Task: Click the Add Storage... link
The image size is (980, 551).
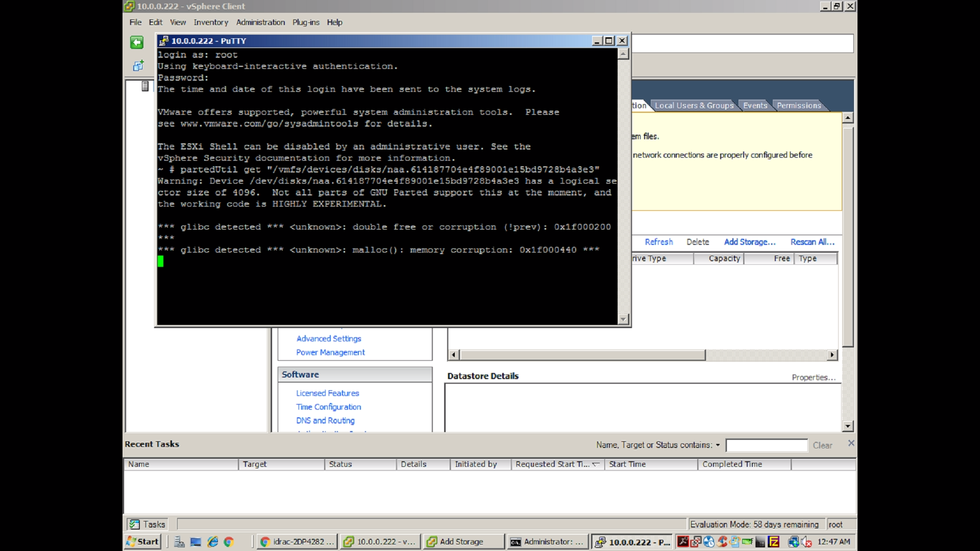Action: pyautogui.click(x=750, y=242)
